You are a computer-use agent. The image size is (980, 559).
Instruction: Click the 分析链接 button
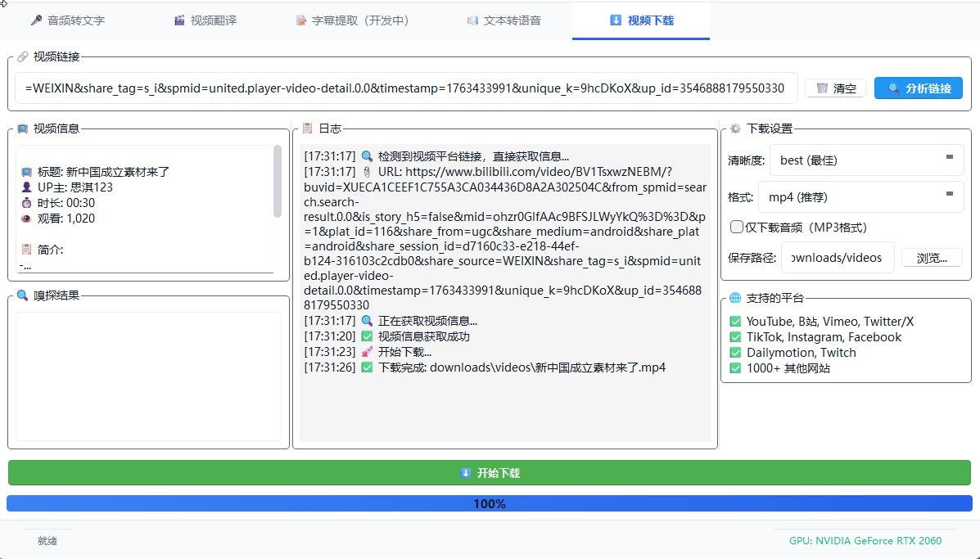(918, 88)
